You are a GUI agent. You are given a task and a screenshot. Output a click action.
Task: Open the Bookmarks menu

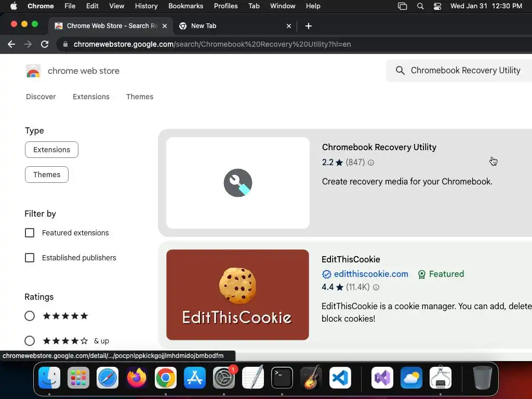point(185,6)
